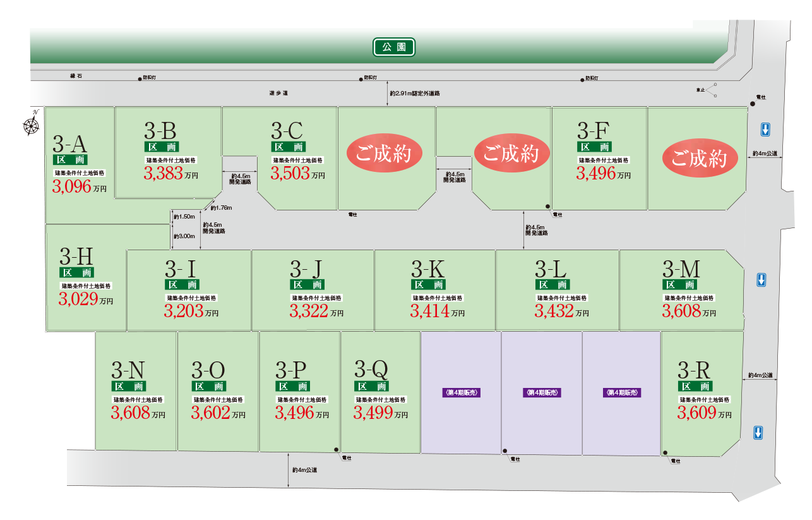The image size is (812, 520).
Task: Click the 3,496万円 price of lot 3-P
Action: tap(302, 413)
